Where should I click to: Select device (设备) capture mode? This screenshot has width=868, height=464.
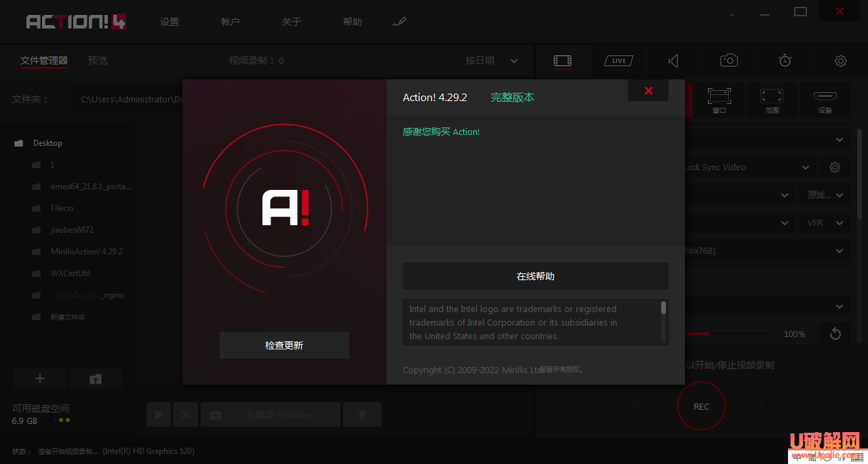[825, 100]
